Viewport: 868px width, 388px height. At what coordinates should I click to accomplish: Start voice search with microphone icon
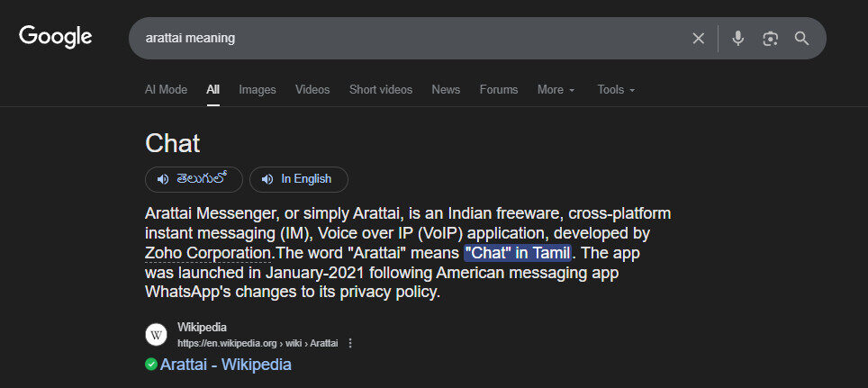737,38
